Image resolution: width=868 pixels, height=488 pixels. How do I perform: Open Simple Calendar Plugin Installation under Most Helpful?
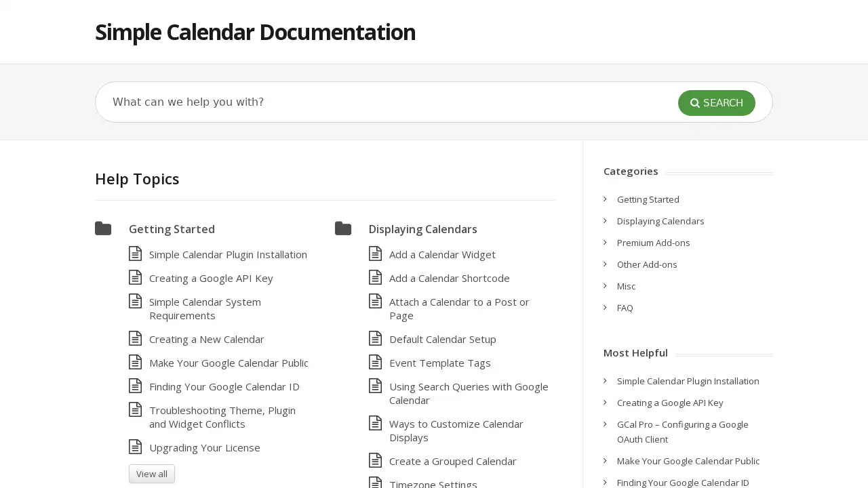click(688, 381)
